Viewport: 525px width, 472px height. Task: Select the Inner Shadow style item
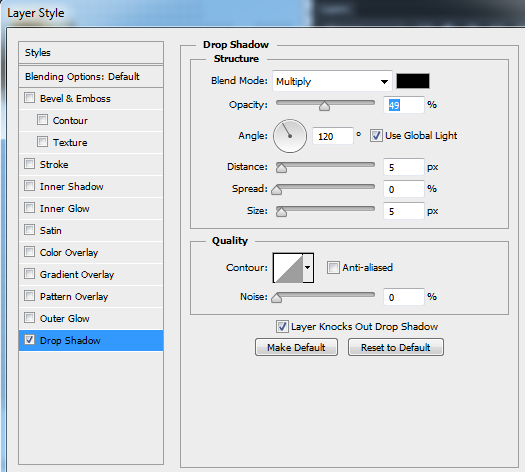tap(91, 186)
